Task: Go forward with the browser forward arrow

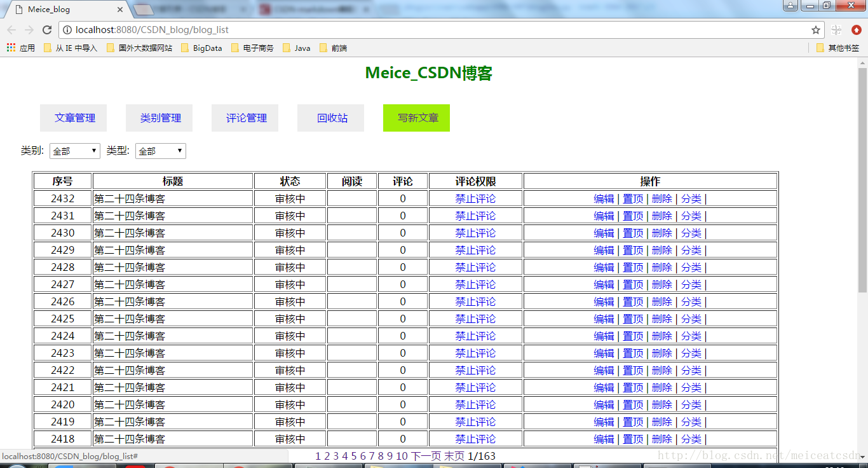Action: 29,30
